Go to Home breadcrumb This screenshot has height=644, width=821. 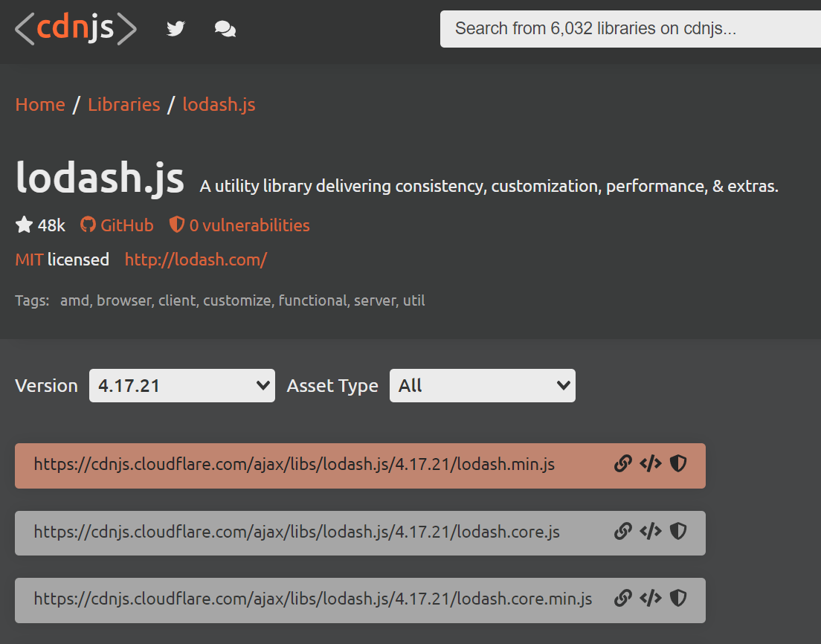pos(40,105)
